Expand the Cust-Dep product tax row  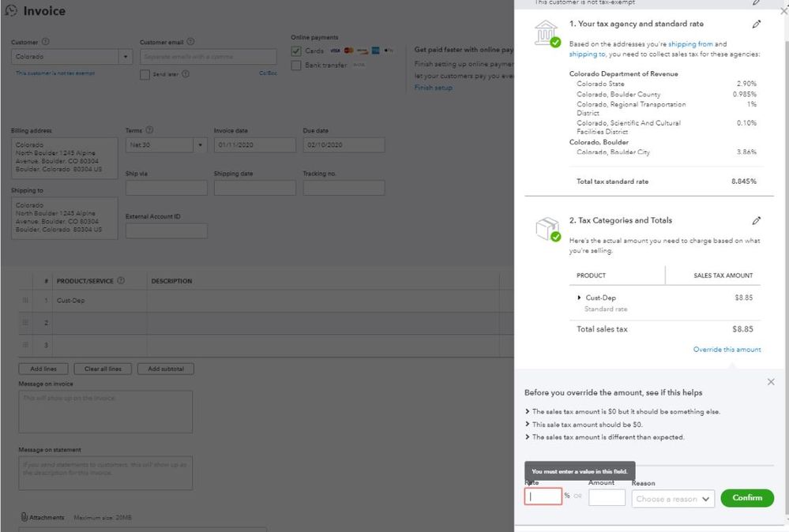[x=579, y=298]
